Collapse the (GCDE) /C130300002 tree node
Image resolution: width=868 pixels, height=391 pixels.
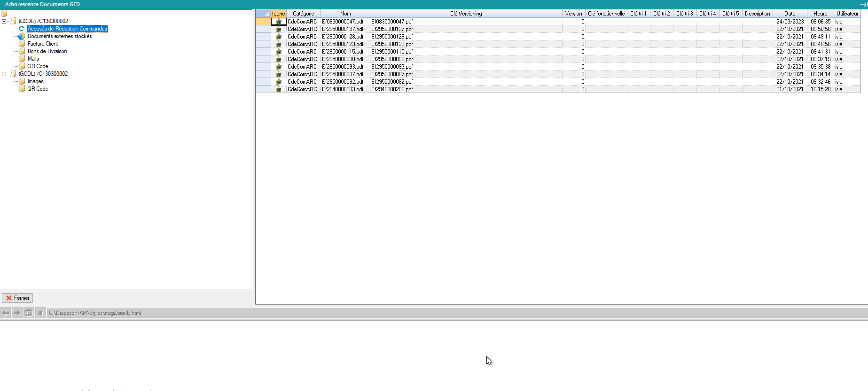click(x=4, y=21)
